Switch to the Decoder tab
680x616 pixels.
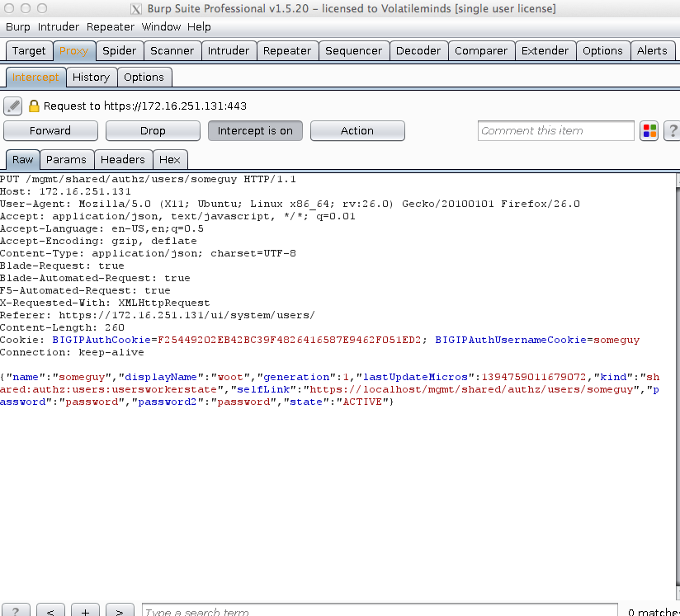(x=418, y=51)
